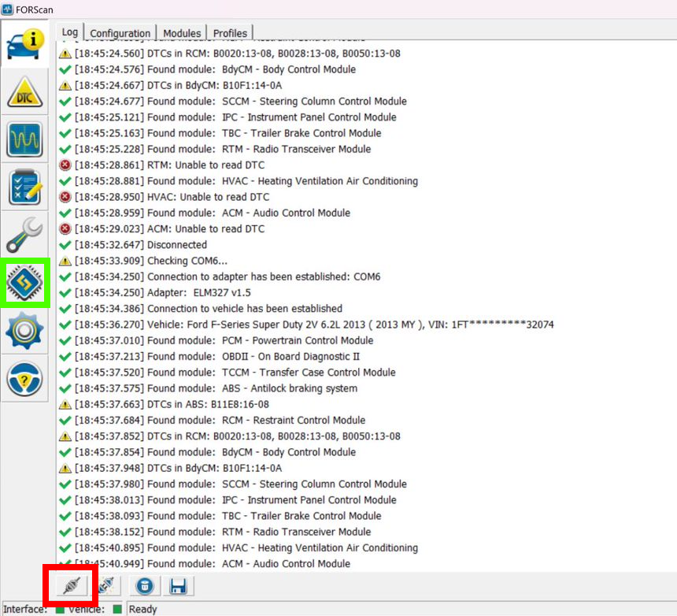Viewport: 677px width, 616px height.
Task: Switch to the Modules tab
Action: tap(182, 33)
